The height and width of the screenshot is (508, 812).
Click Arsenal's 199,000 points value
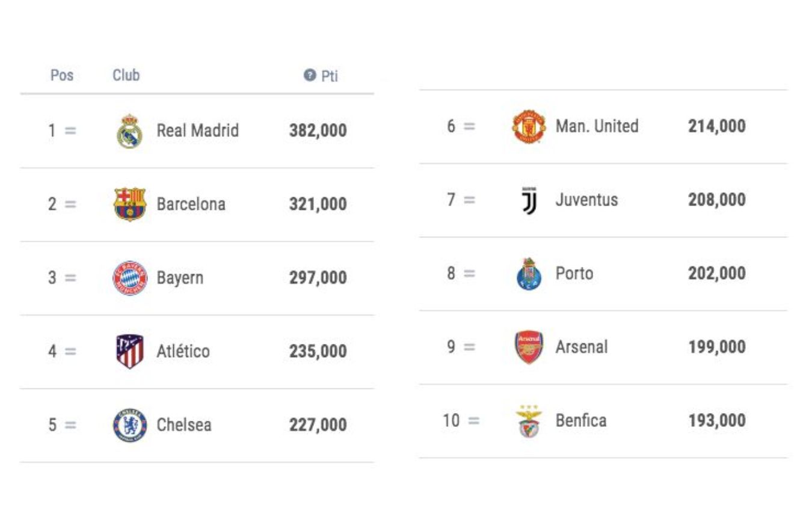click(x=716, y=347)
